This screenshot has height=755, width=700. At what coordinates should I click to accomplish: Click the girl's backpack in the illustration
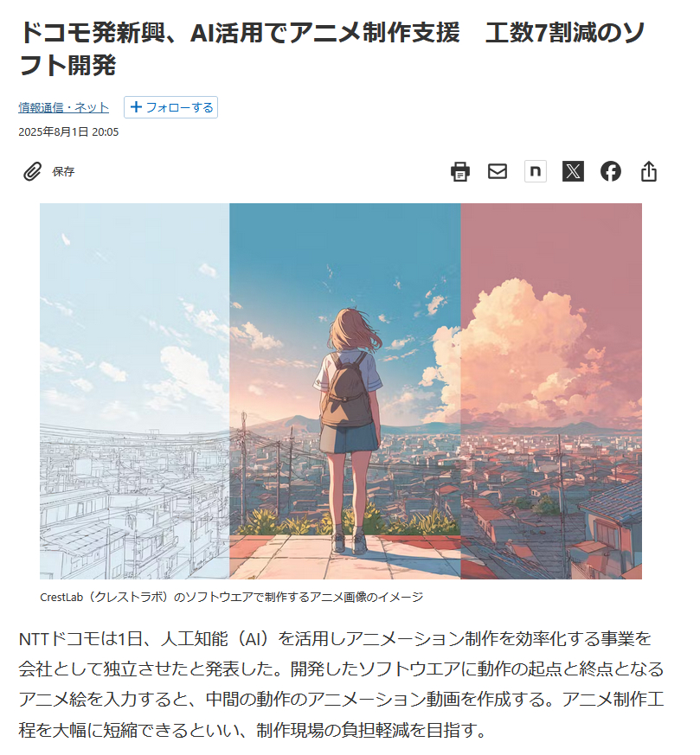347,389
